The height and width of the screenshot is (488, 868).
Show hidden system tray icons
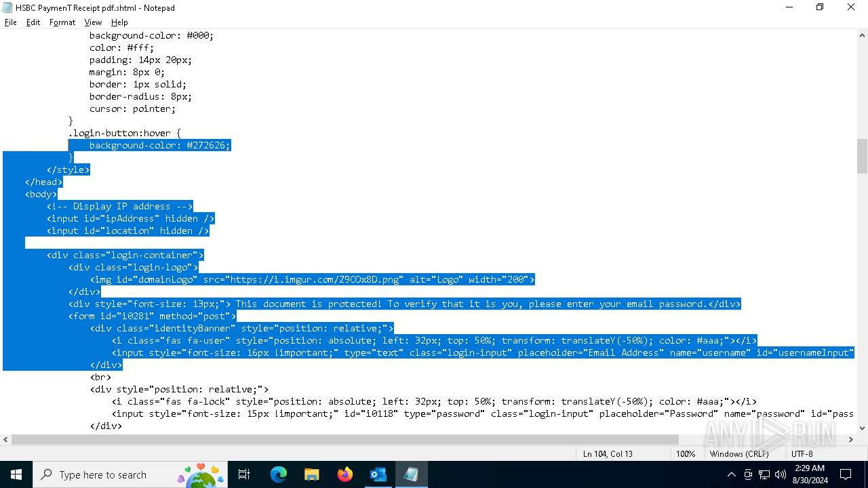point(731,474)
